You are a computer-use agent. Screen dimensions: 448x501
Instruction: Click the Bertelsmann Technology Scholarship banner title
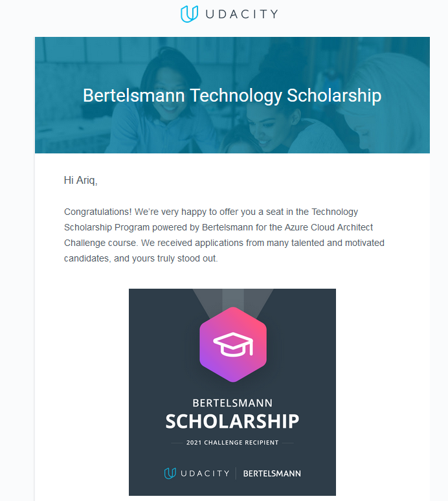[232, 96]
